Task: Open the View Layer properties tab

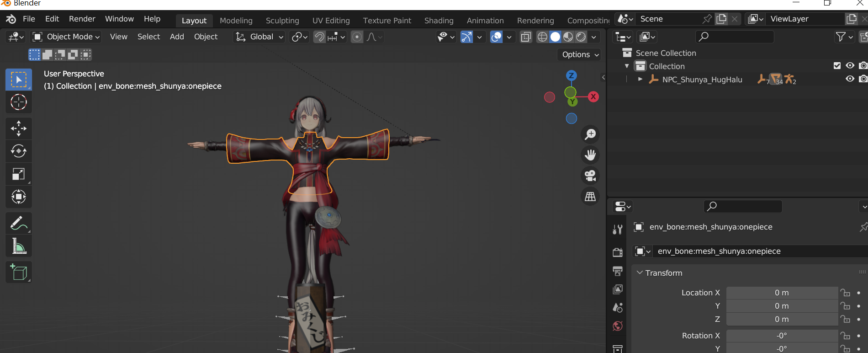Action: click(x=618, y=289)
